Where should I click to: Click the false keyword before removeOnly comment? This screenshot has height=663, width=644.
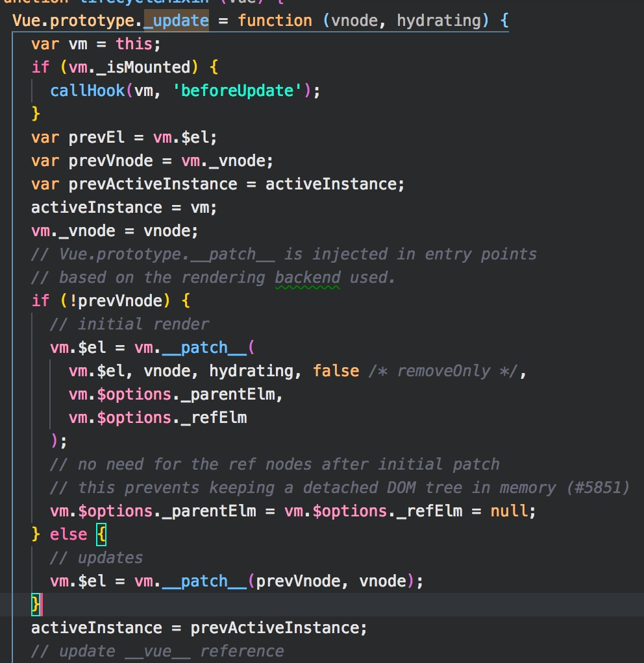336,371
